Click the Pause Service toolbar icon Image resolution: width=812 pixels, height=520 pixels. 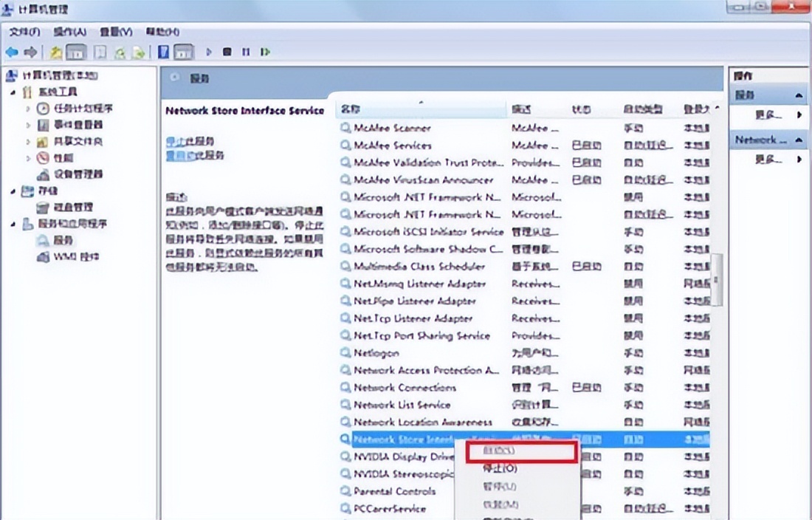point(246,52)
